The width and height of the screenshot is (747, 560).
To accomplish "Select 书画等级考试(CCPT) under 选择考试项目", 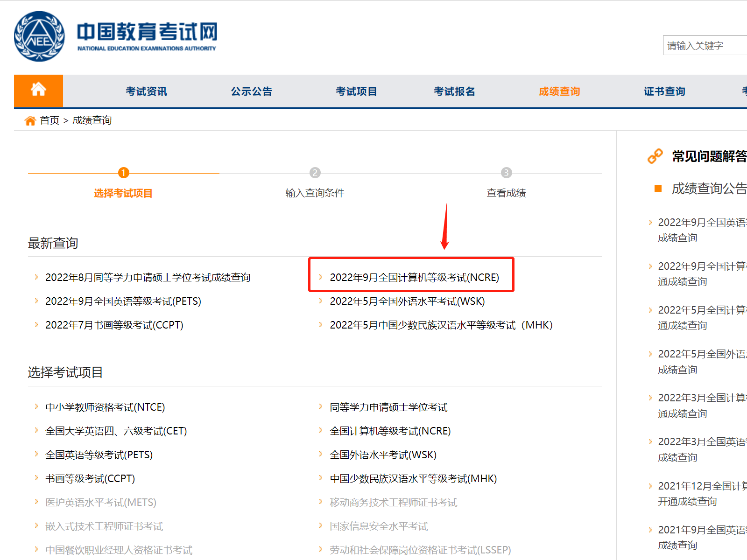I will 90,479.
